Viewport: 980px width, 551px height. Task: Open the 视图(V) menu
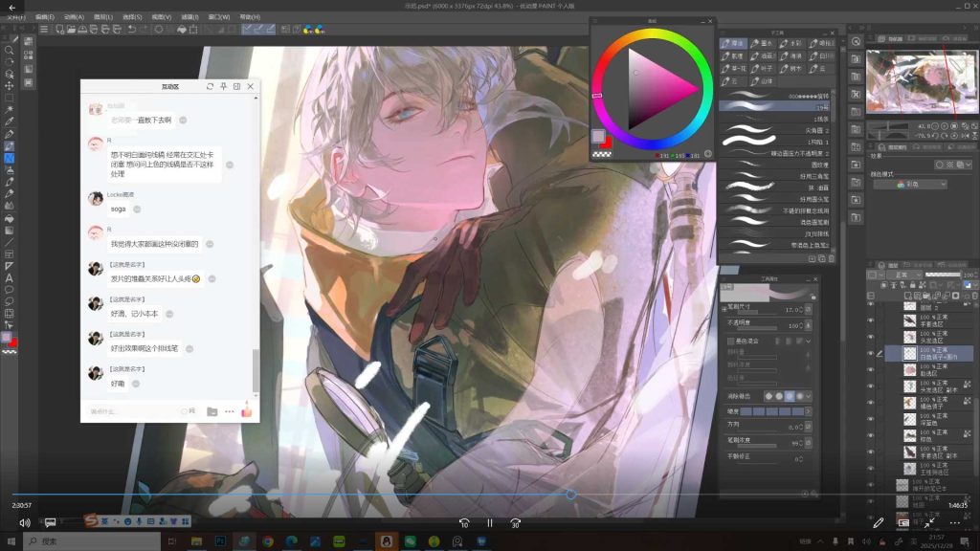pyautogui.click(x=161, y=17)
